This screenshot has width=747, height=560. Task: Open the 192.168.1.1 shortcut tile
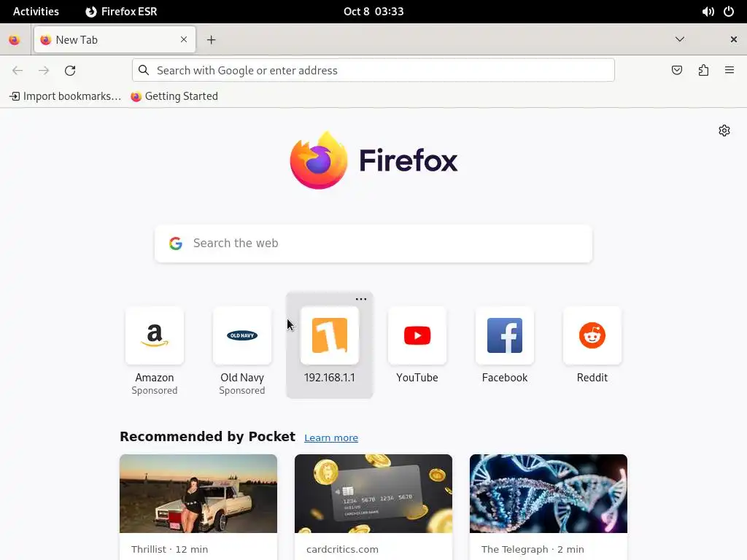coord(330,345)
